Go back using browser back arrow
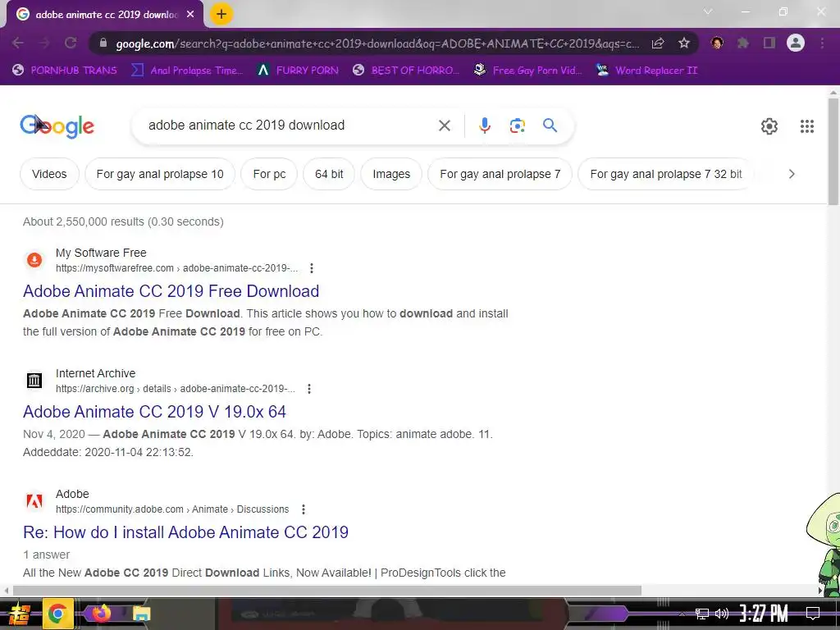Viewport: 840px width, 630px height. (18, 43)
